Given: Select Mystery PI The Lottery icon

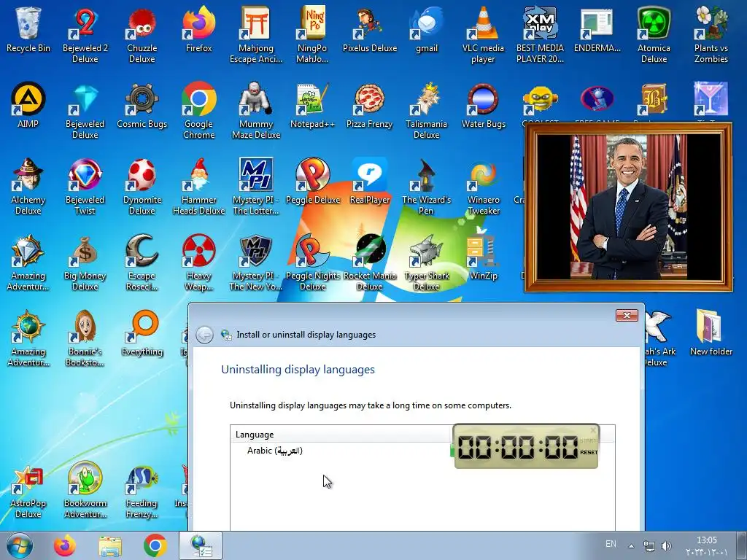Looking at the screenshot, I should point(256,186).
